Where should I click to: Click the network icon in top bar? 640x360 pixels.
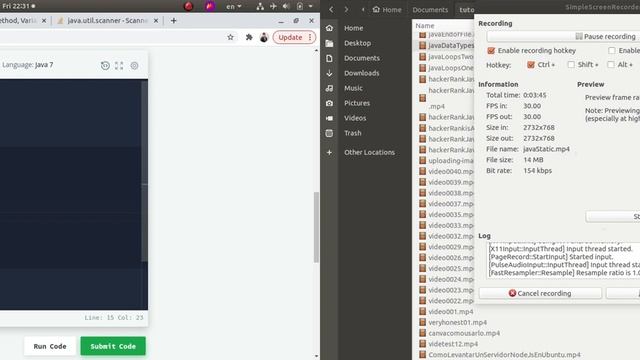pos(260,6)
